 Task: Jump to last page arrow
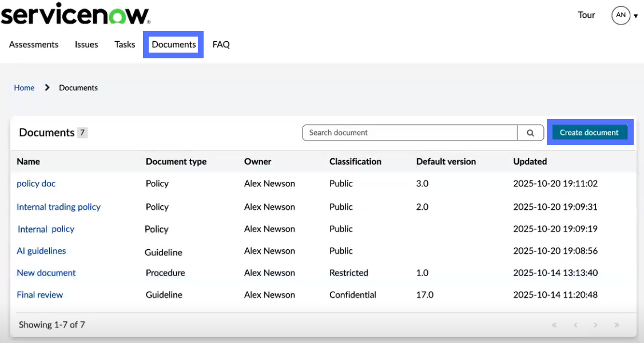[617, 325]
